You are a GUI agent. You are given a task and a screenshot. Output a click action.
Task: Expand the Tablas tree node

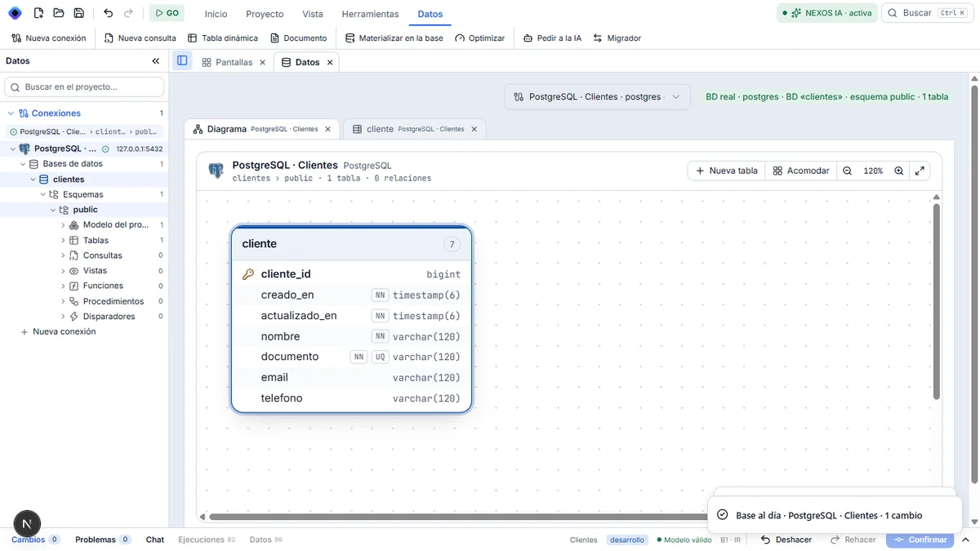click(63, 241)
